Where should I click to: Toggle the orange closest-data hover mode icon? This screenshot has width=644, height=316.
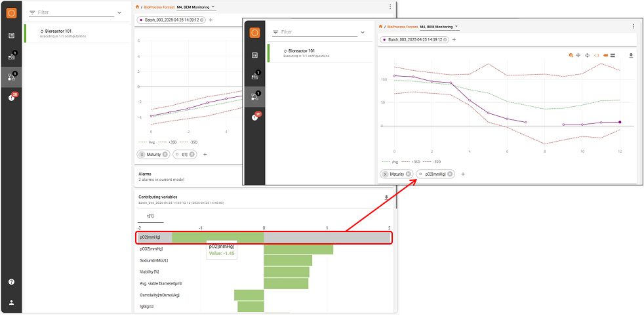click(605, 55)
